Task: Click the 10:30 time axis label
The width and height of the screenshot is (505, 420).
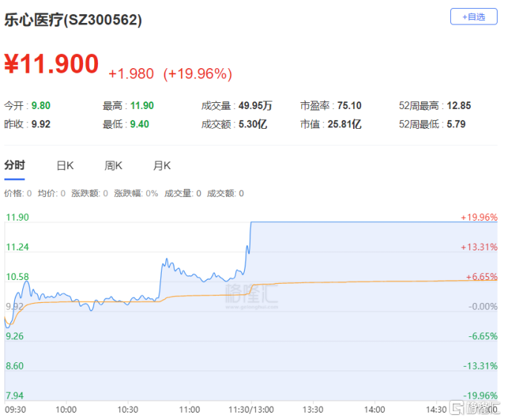Action: (128, 410)
